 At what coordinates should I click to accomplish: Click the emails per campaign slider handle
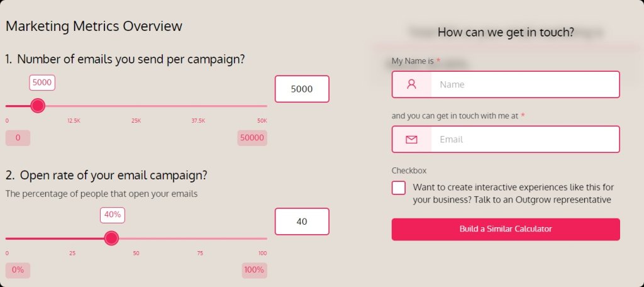38,106
